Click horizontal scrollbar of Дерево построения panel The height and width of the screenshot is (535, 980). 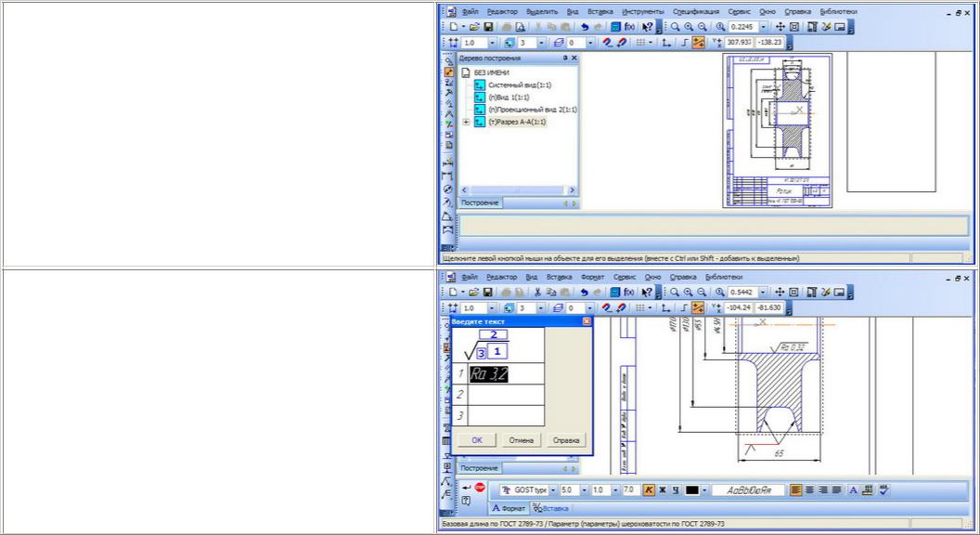pos(518,189)
